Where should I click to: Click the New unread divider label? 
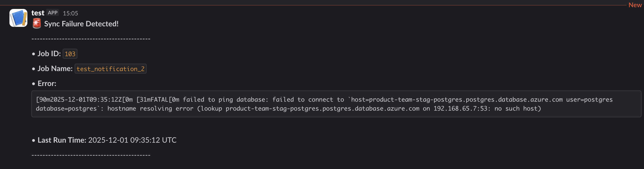click(635, 5)
